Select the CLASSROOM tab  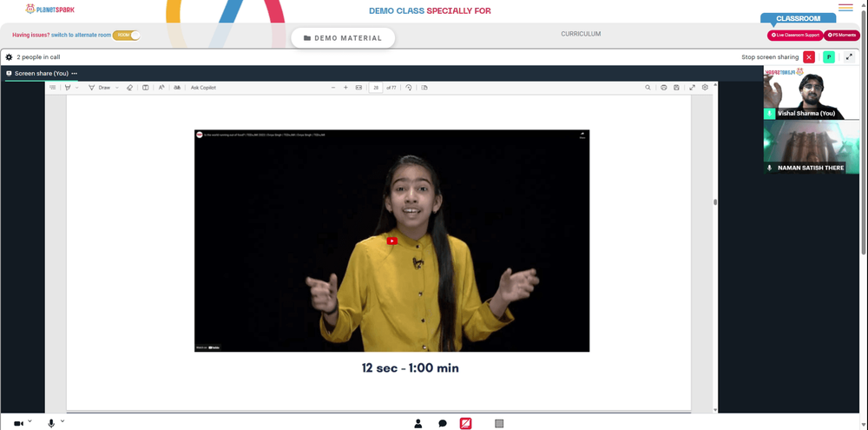pos(799,18)
